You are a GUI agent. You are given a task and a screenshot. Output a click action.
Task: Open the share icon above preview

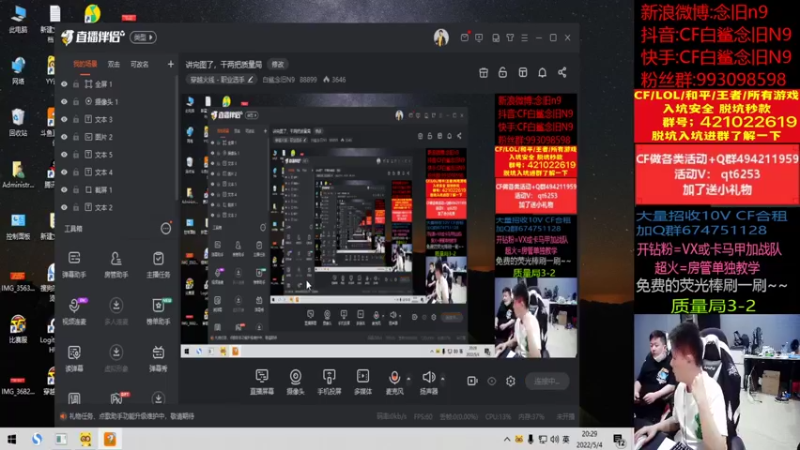pyautogui.click(x=562, y=72)
